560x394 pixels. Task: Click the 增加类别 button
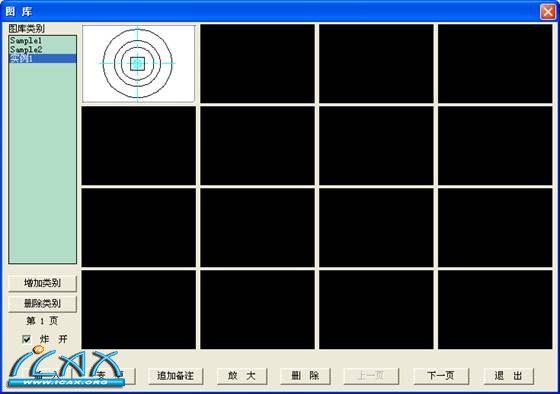(42, 283)
